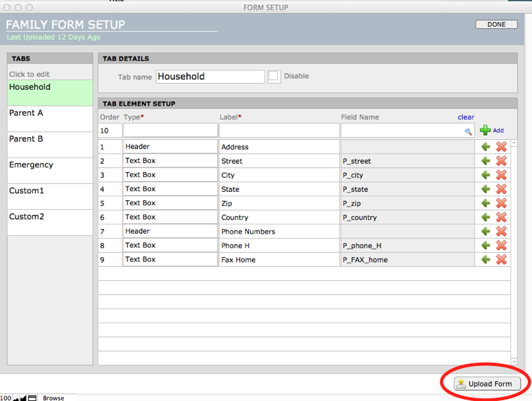Click the Upload Form button

click(x=487, y=384)
